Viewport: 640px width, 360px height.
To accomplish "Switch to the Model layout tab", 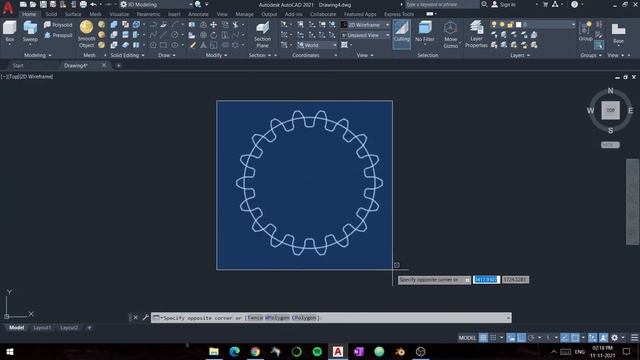I will (x=16, y=327).
